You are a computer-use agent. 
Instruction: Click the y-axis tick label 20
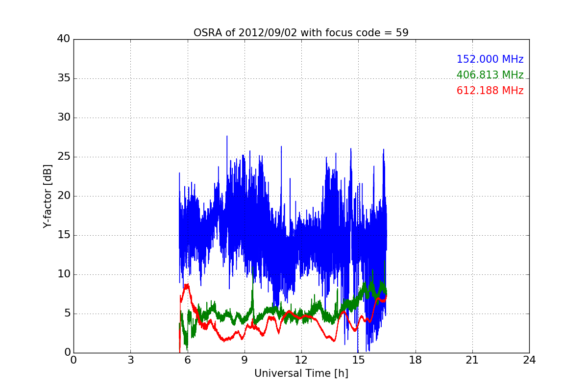pyautogui.click(x=64, y=196)
